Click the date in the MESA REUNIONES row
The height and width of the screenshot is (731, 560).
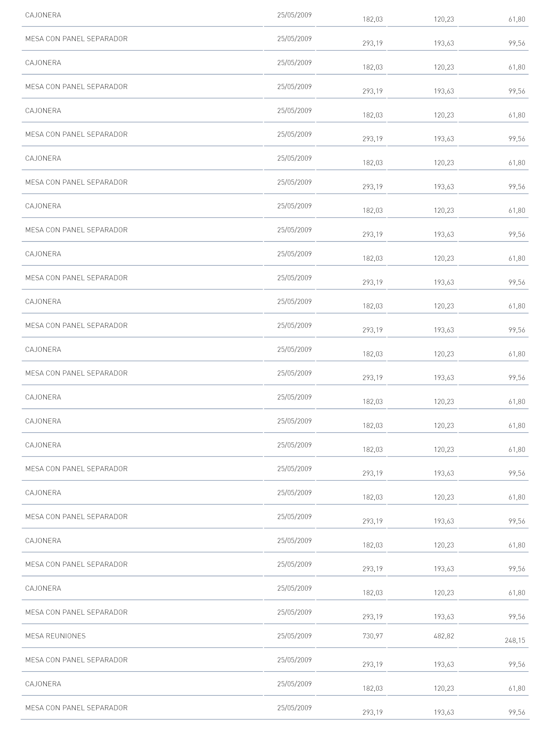tap(294, 636)
